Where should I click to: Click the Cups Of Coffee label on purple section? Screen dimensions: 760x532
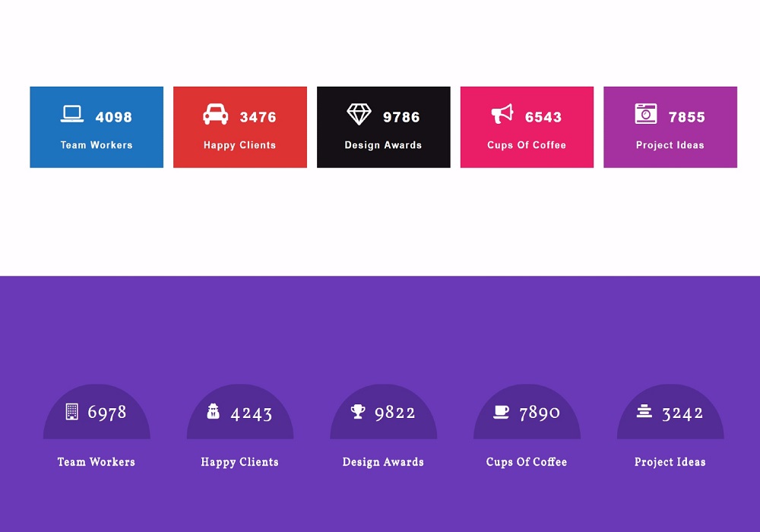pos(527,462)
